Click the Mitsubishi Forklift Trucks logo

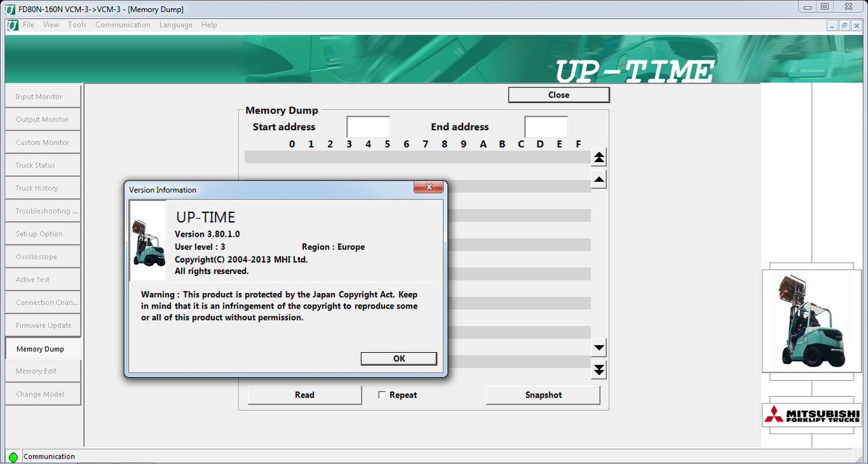point(812,414)
